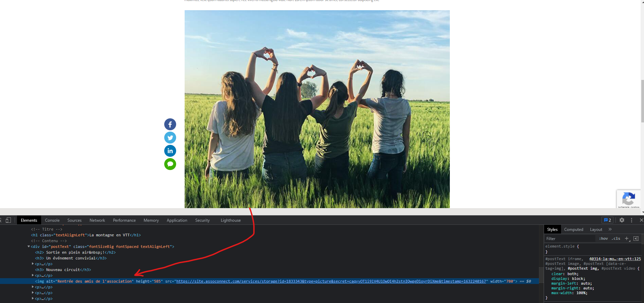
Task: Open the Sources tab
Action: tap(74, 220)
